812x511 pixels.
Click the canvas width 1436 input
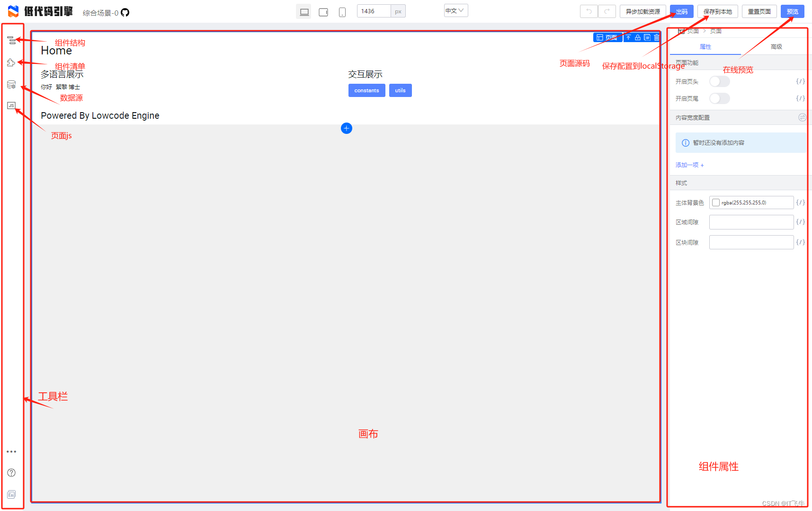[x=374, y=11]
